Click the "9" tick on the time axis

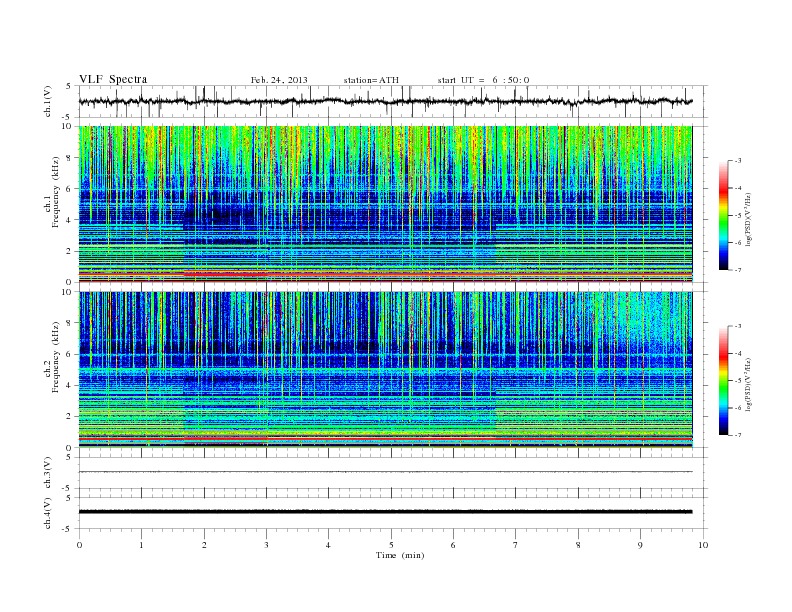click(x=640, y=545)
